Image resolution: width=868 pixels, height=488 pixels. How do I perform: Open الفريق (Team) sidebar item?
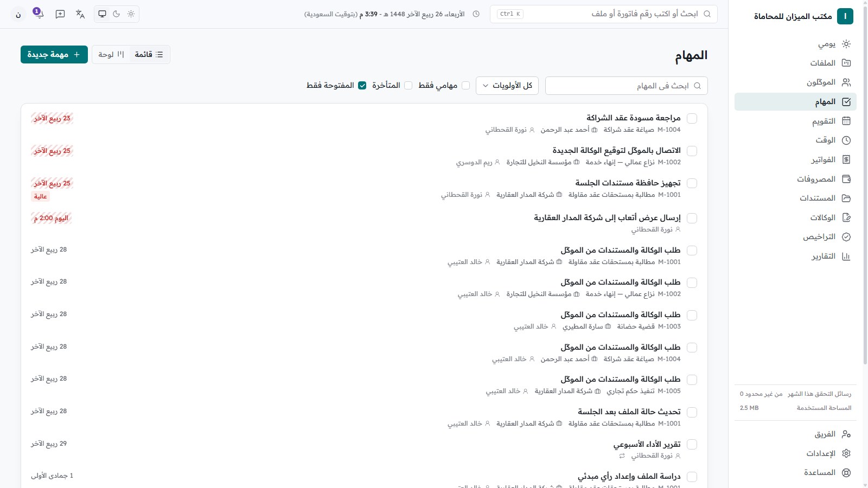pyautogui.click(x=795, y=434)
